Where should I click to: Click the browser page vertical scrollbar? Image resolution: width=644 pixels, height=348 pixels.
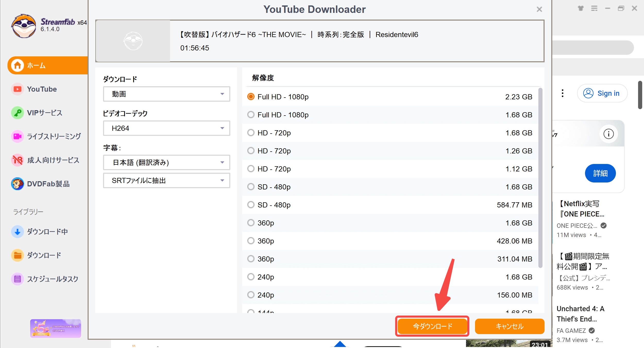(x=640, y=95)
